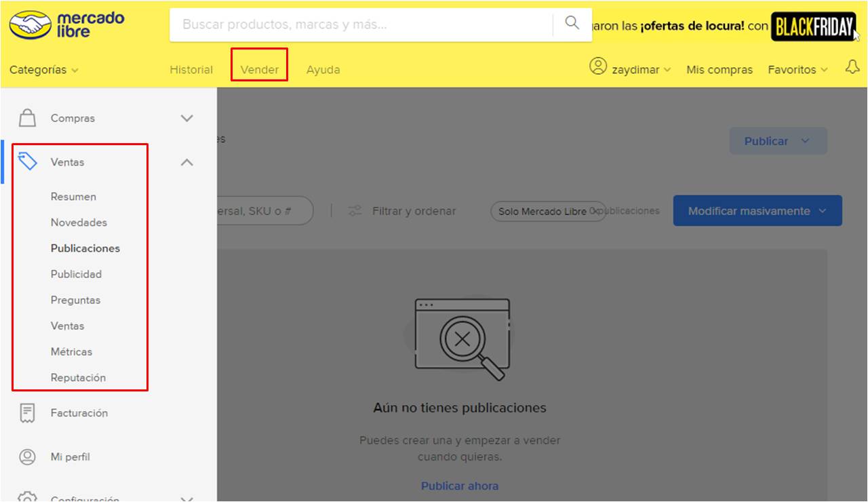This screenshot has height=502, width=868.
Task: Click the Ventas tag icon in sidebar
Action: [x=27, y=161]
